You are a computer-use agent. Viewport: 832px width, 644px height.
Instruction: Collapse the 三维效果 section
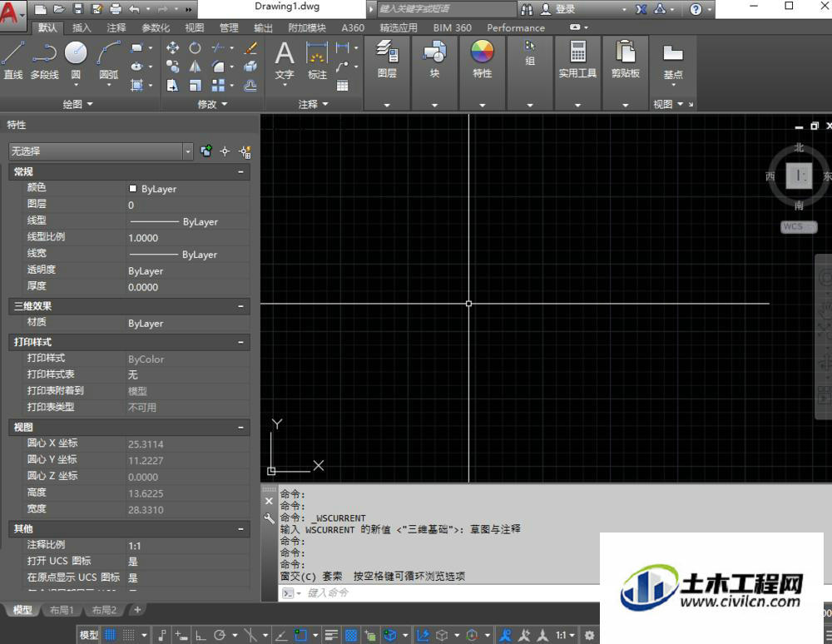pyautogui.click(x=241, y=307)
